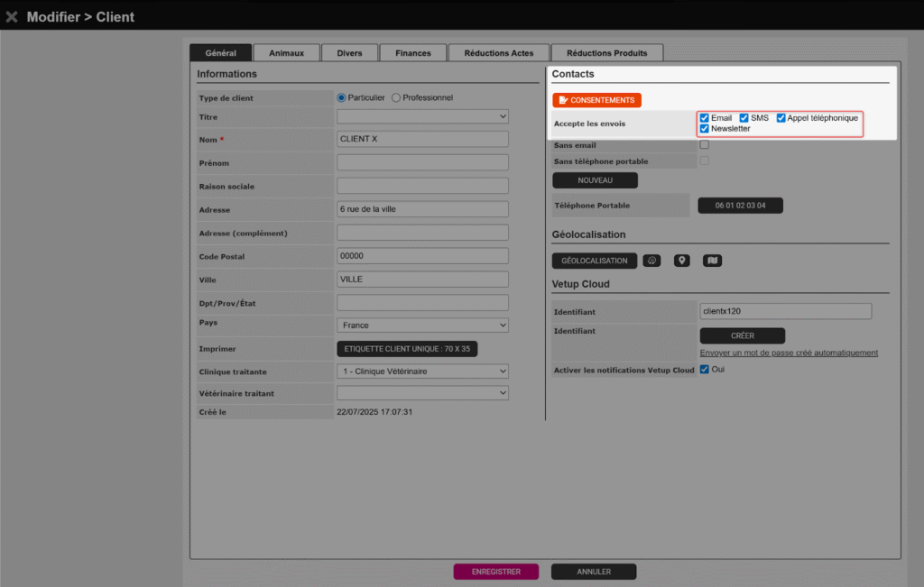Check the Sans email checkbox
Image resolution: width=924 pixels, height=587 pixels.
(705, 144)
